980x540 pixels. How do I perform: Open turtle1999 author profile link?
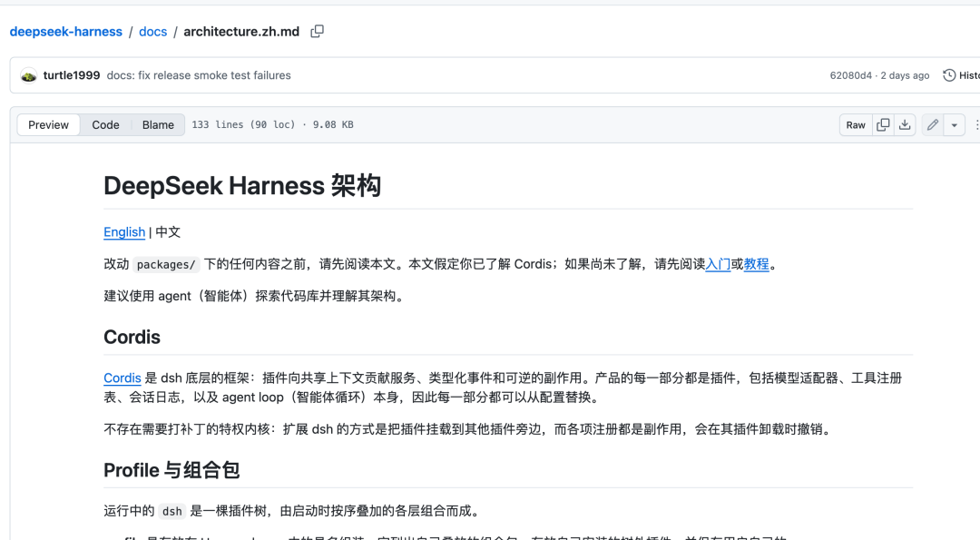pos(72,75)
